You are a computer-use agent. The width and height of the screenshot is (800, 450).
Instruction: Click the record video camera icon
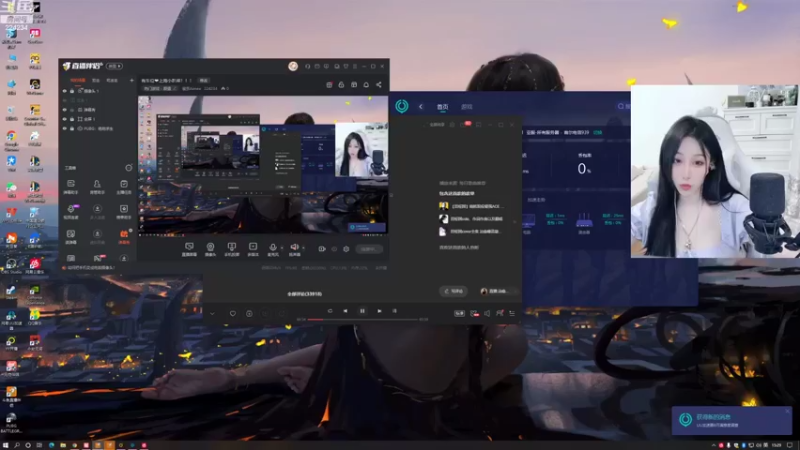coord(322,249)
